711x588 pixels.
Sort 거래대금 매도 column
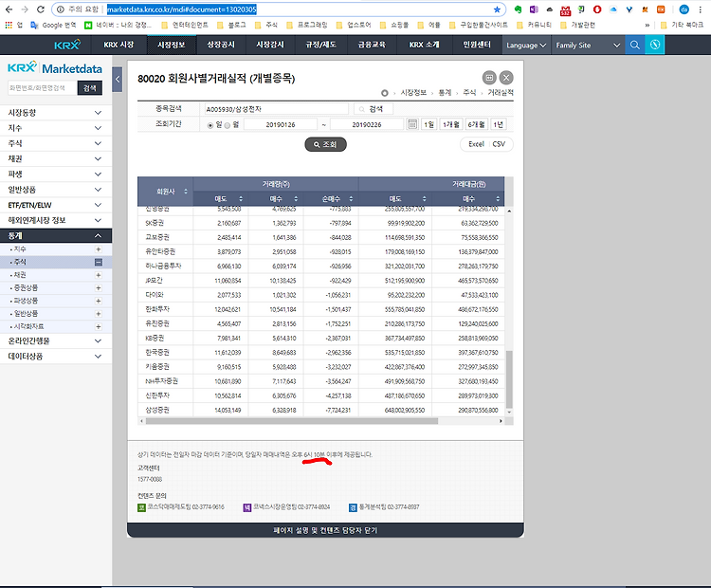pyautogui.click(x=425, y=199)
